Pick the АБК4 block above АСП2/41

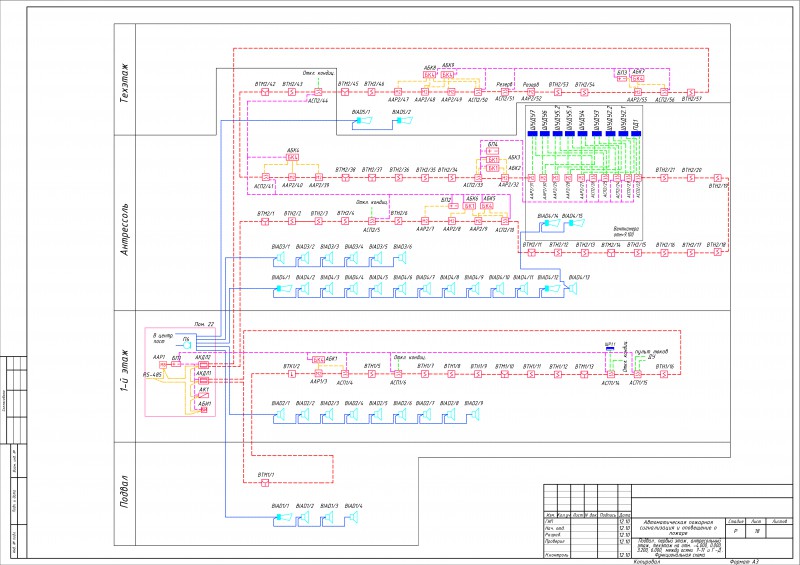coord(292,157)
